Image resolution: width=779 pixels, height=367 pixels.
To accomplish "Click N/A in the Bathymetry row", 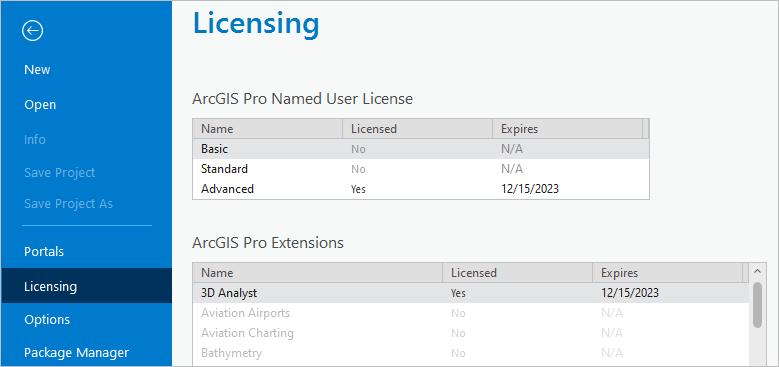I will click(x=612, y=353).
